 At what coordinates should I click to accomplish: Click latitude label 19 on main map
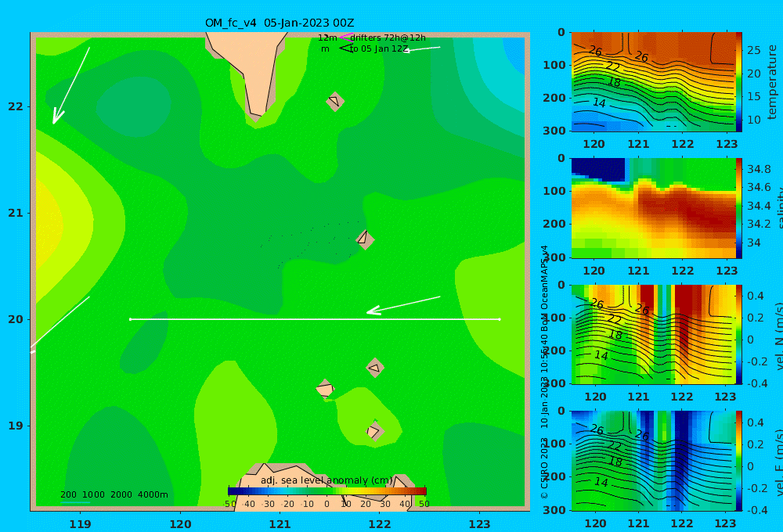point(16,426)
